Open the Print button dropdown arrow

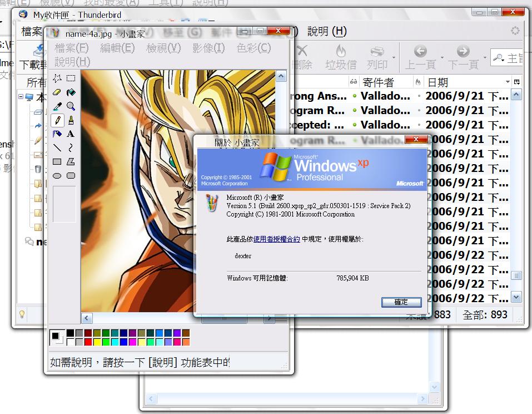(394, 57)
